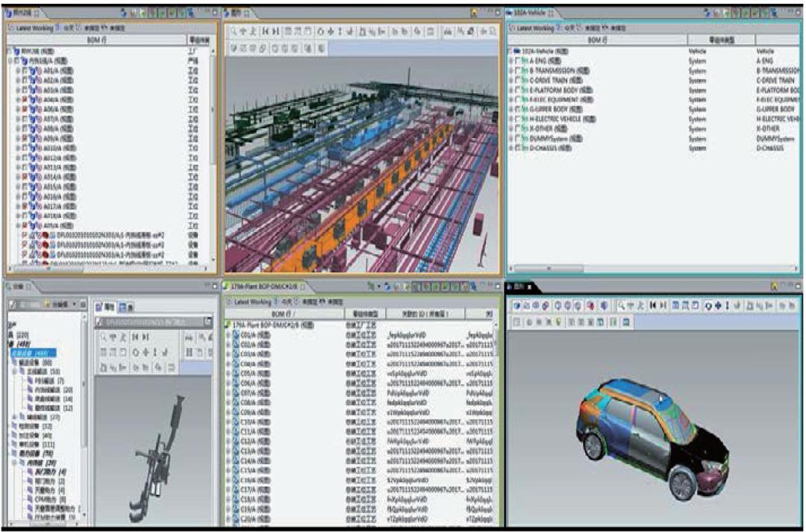Click the binoculars icon in factory viewer toolbar
Image resolution: width=806 pixels, height=532 pixels.
coord(448,31)
